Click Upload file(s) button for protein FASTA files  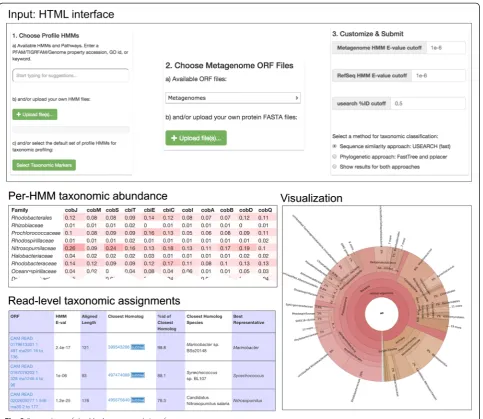pyautogui.click(x=196, y=138)
